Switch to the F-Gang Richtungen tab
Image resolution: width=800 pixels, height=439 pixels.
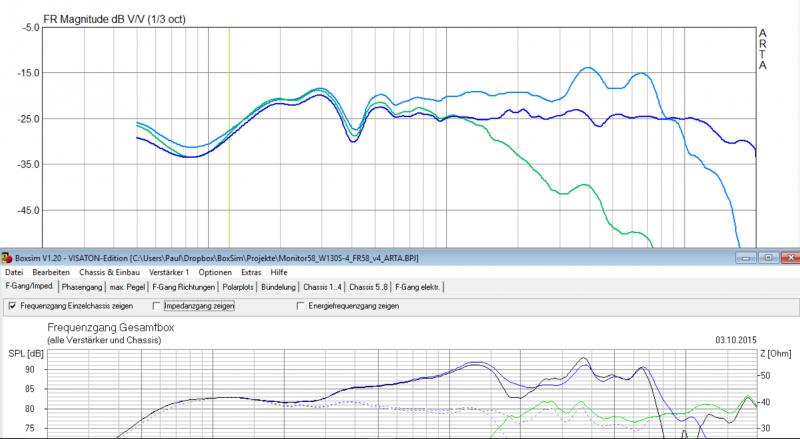point(184,287)
